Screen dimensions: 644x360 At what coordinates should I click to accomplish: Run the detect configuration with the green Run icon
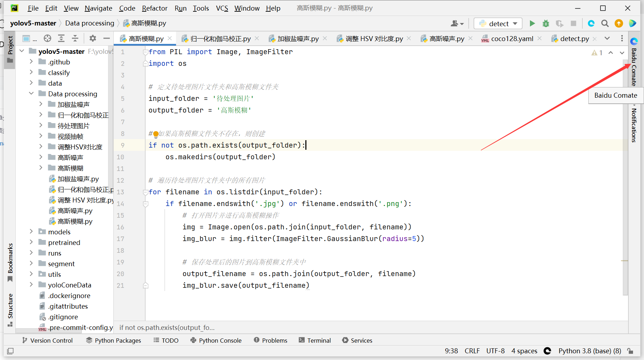[532, 23]
